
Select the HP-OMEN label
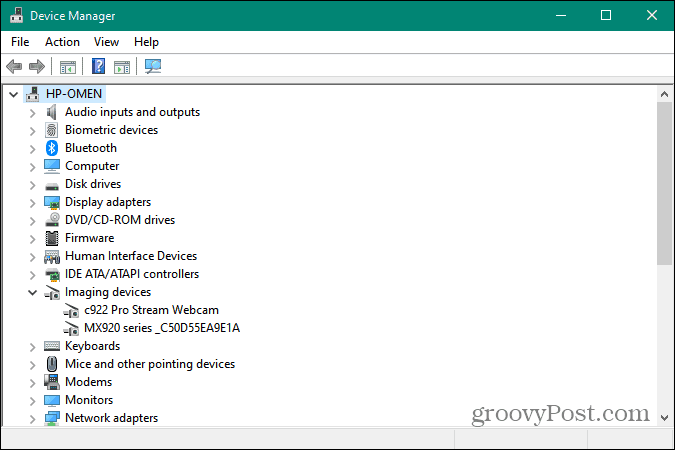[x=74, y=94]
